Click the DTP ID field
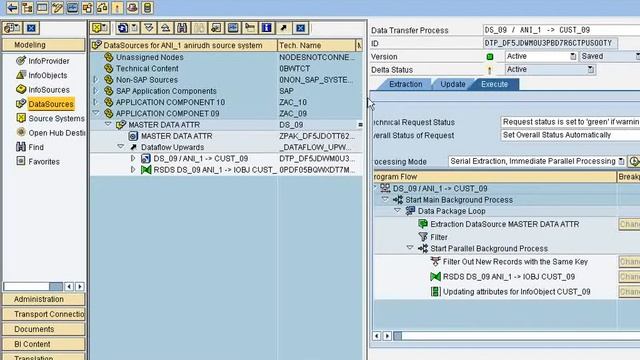Viewport: 640px width, 360px height. click(x=550, y=43)
